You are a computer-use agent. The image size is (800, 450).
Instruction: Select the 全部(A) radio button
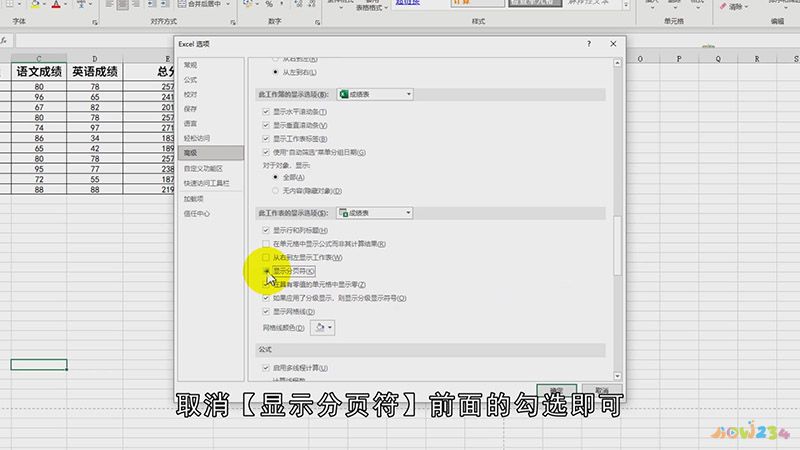[x=276, y=177]
